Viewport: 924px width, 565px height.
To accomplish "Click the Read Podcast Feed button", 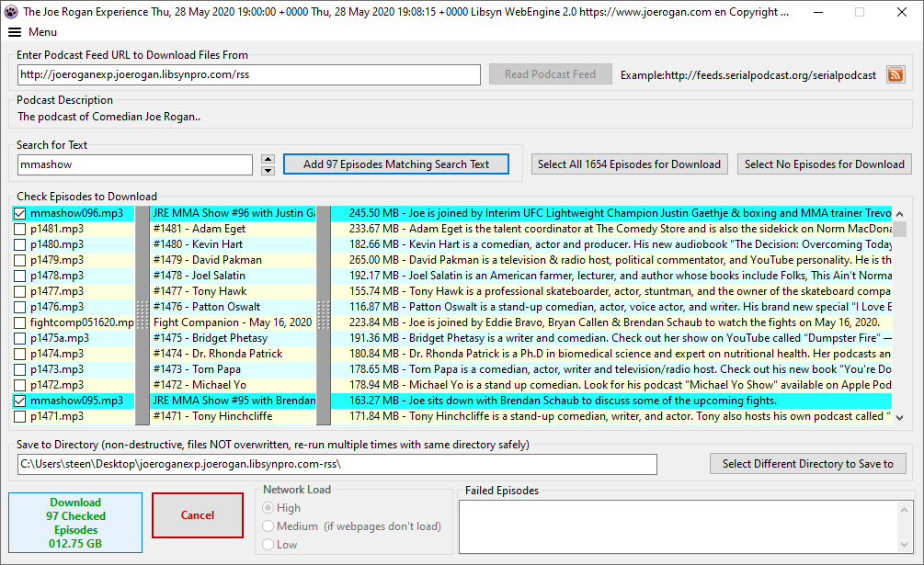I will tap(550, 74).
